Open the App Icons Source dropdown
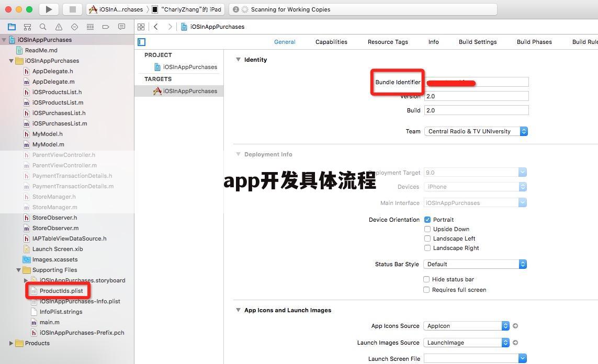This screenshot has width=598, height=364. 467,326
